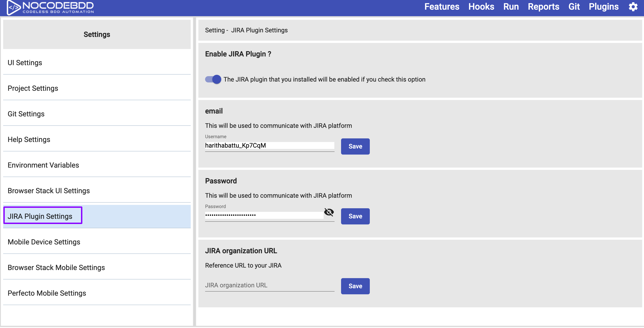Select the Username field containing harithabattu_Kp7CqM
This screenshot has width=644, height=328.
[269, 146]
